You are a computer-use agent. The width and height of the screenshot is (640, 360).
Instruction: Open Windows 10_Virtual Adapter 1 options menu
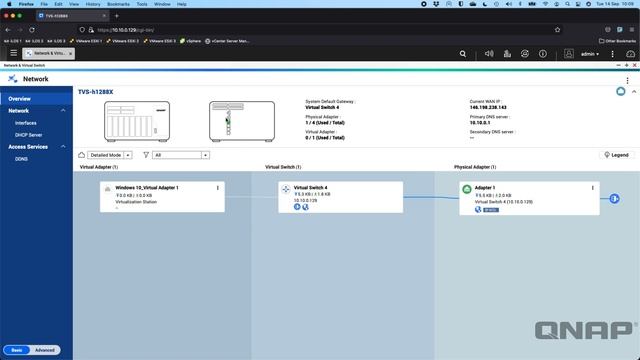click(218, 188)
